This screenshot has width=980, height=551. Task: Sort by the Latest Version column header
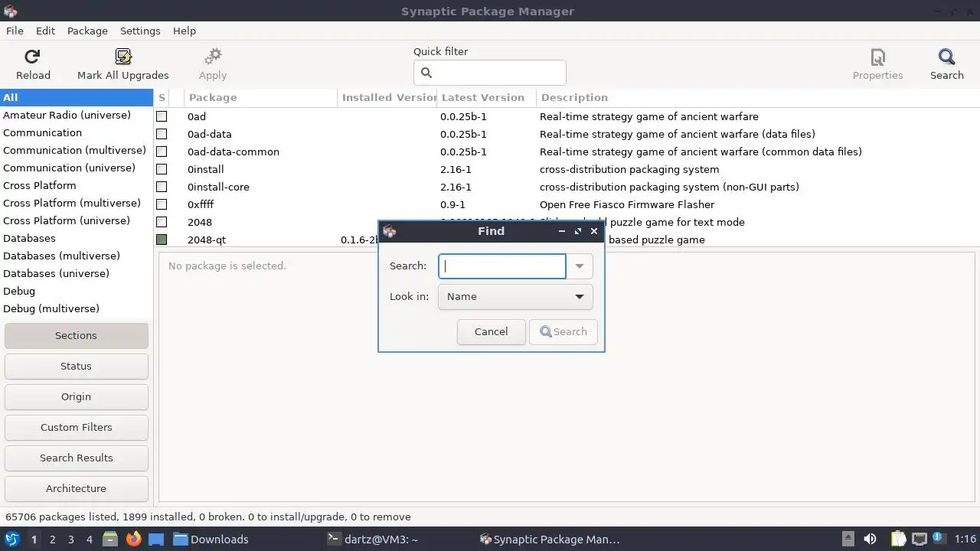pyautogui.click(x=486, y=98)
